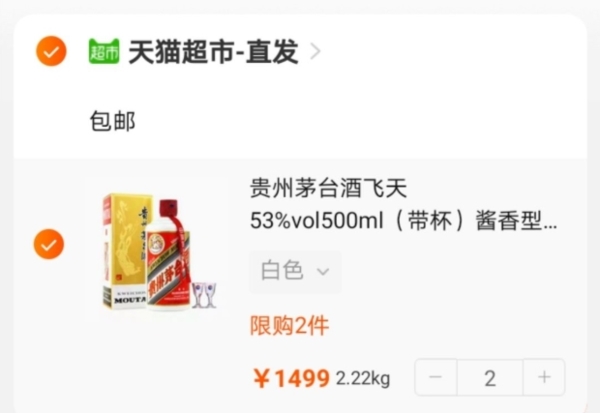Open the 白色 variant dropdown
This screenshot has width=600, height=413.
295,272
